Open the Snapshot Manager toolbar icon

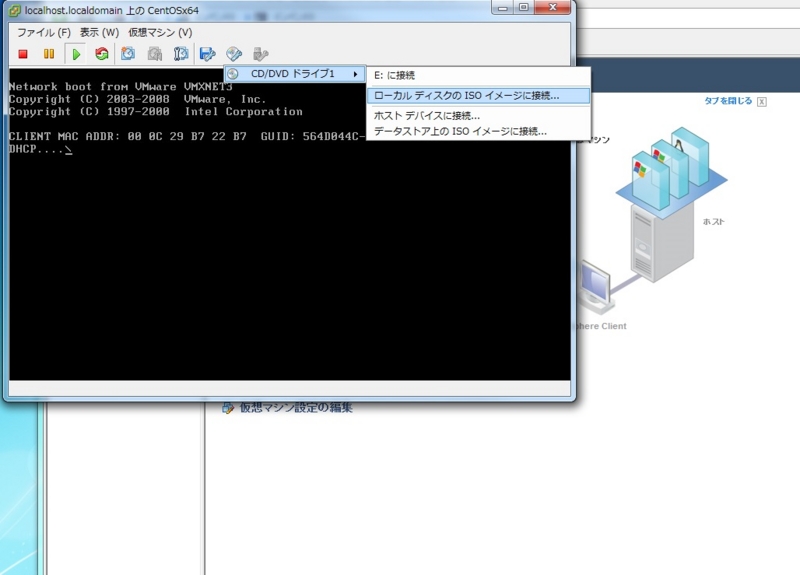point(181,54)
